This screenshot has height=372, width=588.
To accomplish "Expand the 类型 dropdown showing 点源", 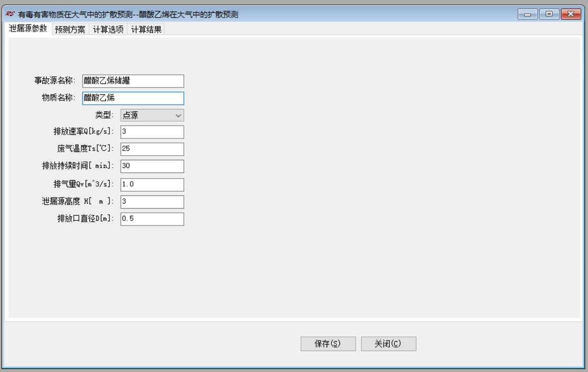I will [x=152, y=115].
